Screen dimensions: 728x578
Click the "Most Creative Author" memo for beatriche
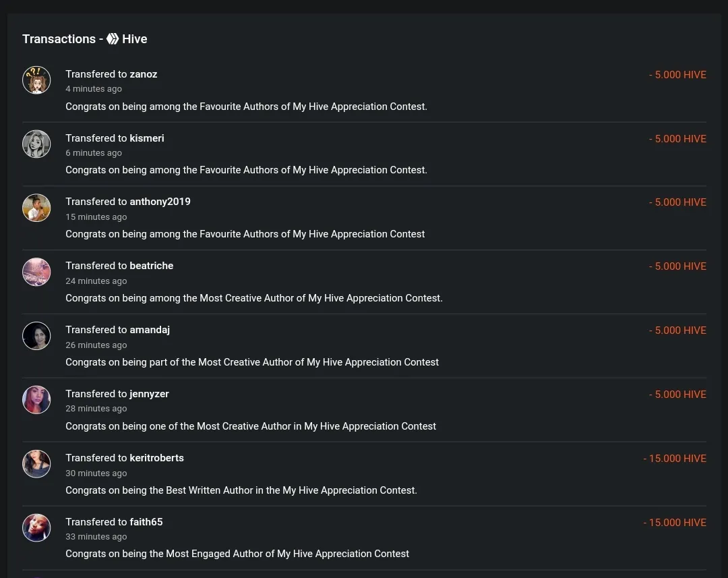254,298
